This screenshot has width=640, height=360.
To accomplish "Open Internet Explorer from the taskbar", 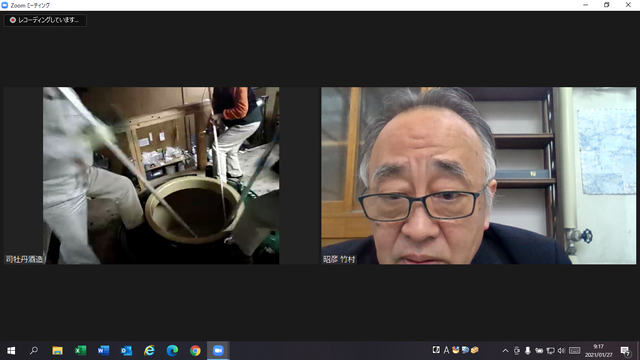I will click(x=149, y=351).
